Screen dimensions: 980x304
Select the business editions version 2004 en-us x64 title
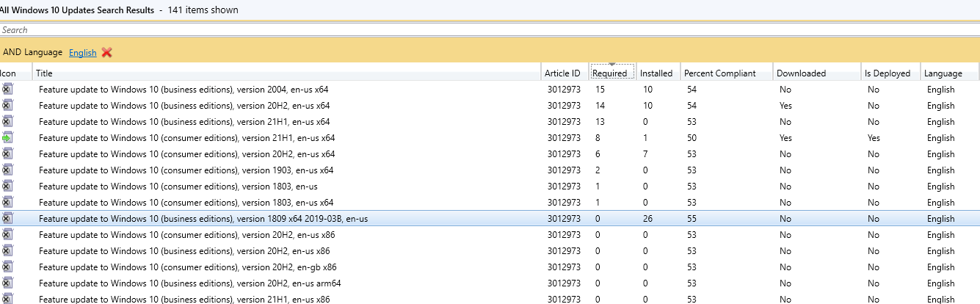[x=184, y=90]
